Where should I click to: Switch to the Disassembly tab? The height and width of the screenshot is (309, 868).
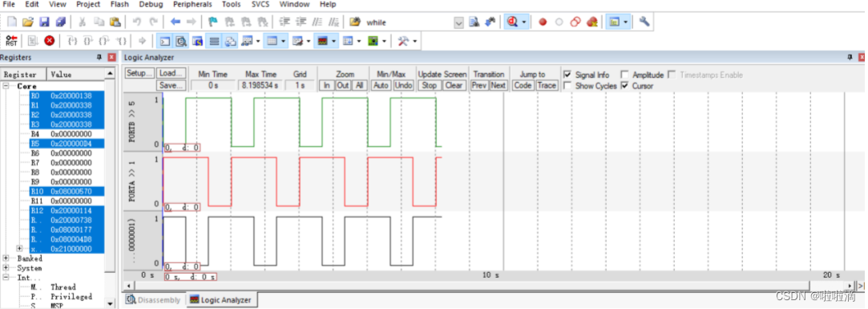tap(153, 299)
